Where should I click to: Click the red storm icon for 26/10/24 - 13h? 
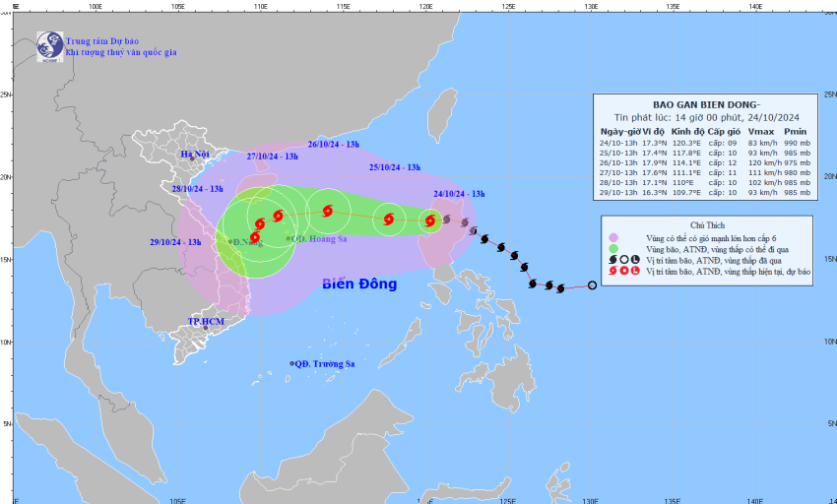[327, 211]
